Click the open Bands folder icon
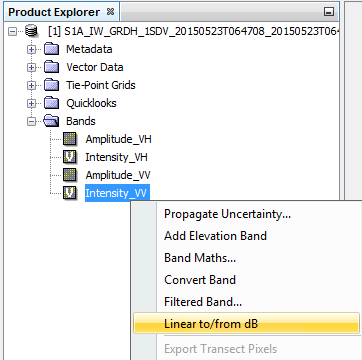 coord(51,121)
